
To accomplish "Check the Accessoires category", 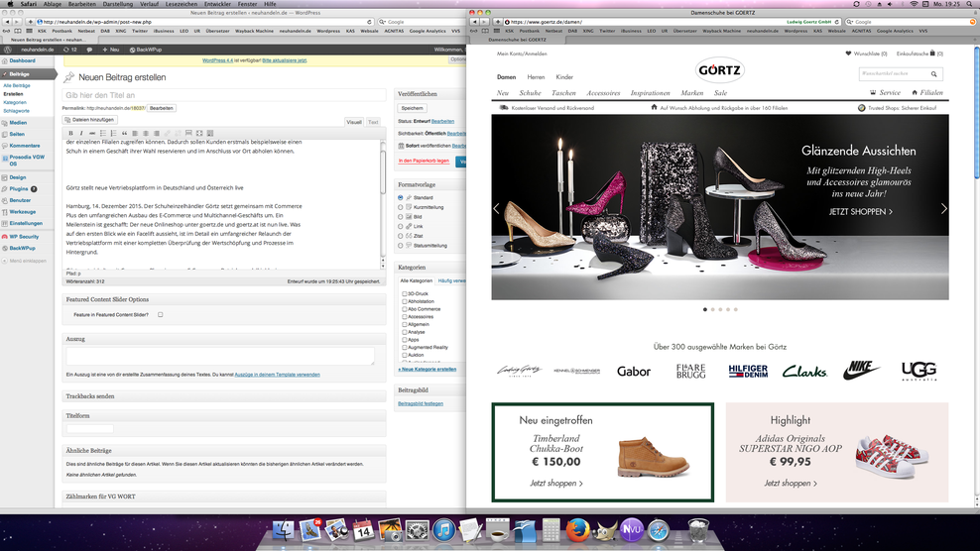I will click(x=405, y=317).
